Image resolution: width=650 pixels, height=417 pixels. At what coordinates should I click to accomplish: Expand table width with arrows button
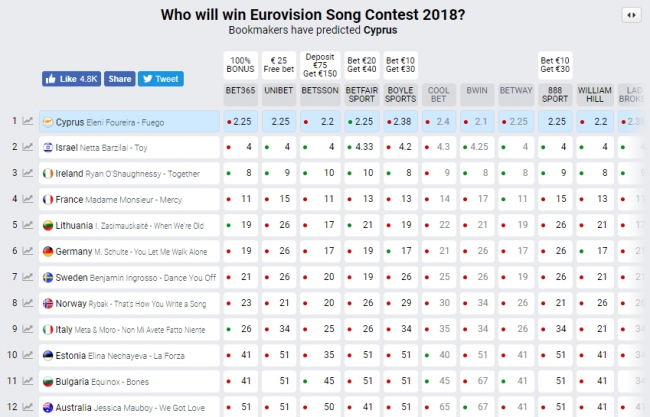click(x=631, y=15)
